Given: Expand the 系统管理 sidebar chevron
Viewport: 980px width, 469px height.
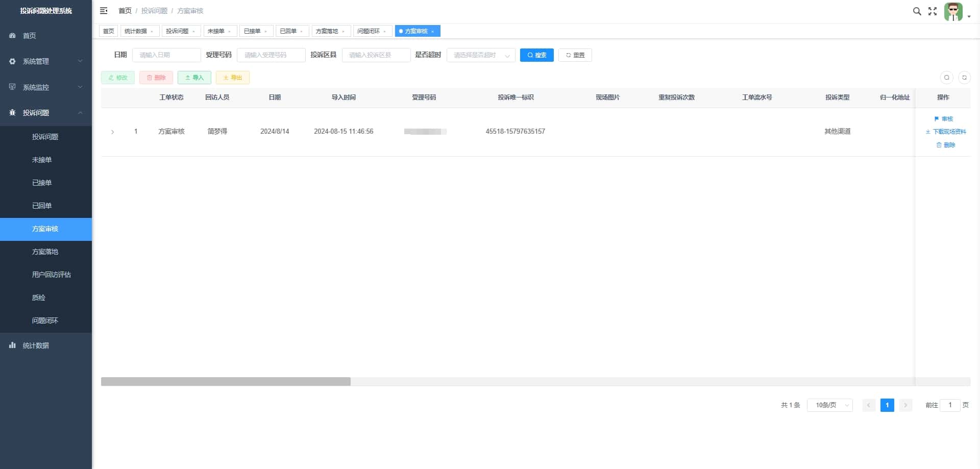Looking at the screenshot, I should (x=80, y=61).
